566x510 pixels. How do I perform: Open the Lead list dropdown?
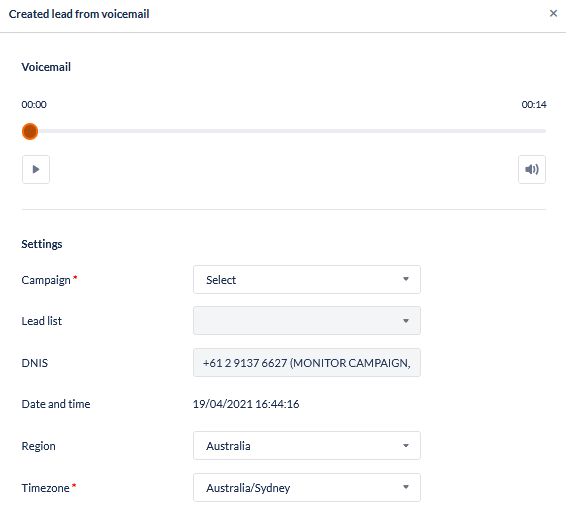point(307,321)
